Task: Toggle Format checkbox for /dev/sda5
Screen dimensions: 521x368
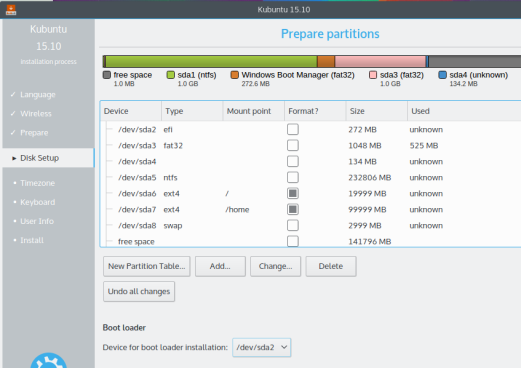Action: (293, 177)
